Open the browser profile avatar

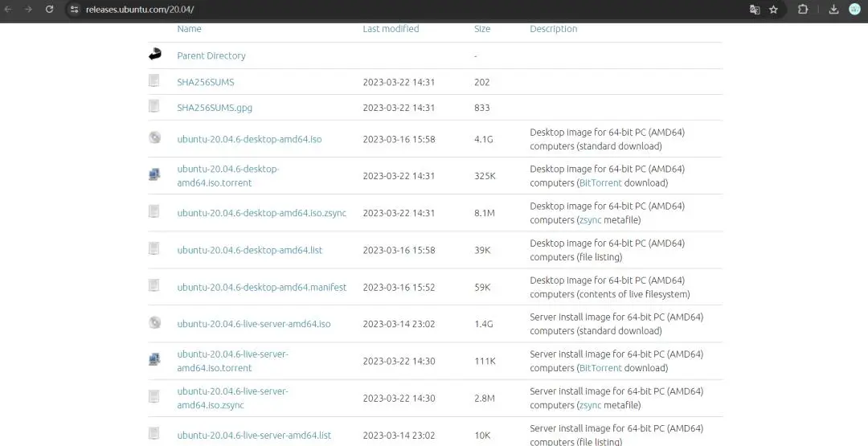point(854,9)
